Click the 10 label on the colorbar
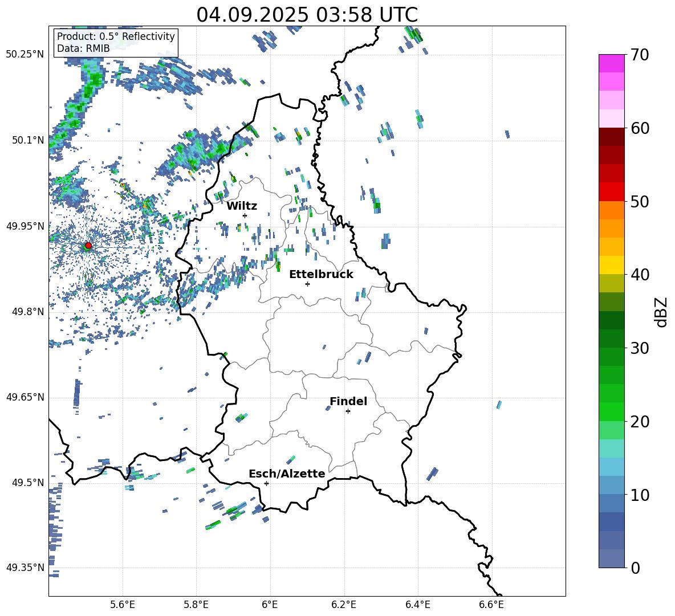This screenshot has height=616, width=675. point(640,495)
